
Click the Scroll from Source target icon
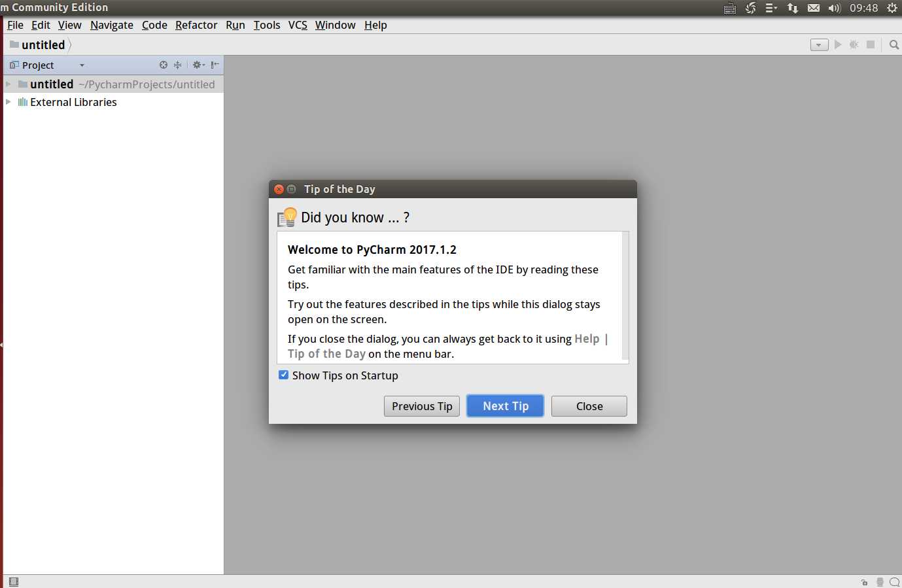click(164, 65)
